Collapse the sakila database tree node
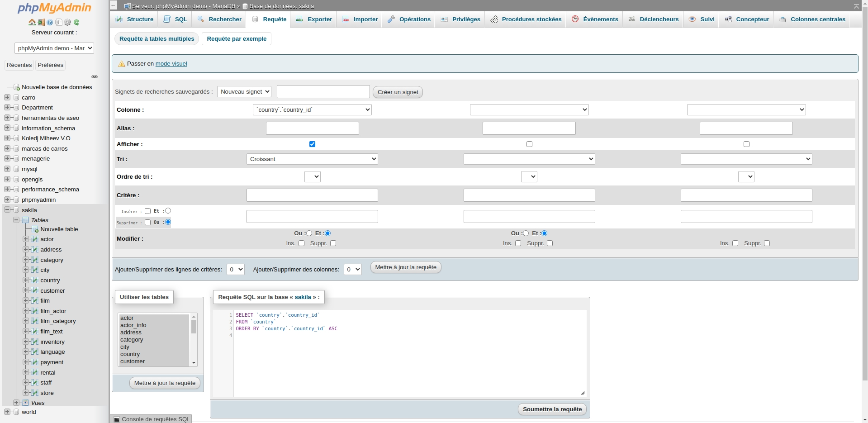Screen dimensions: 868x423 pos(7,209)
